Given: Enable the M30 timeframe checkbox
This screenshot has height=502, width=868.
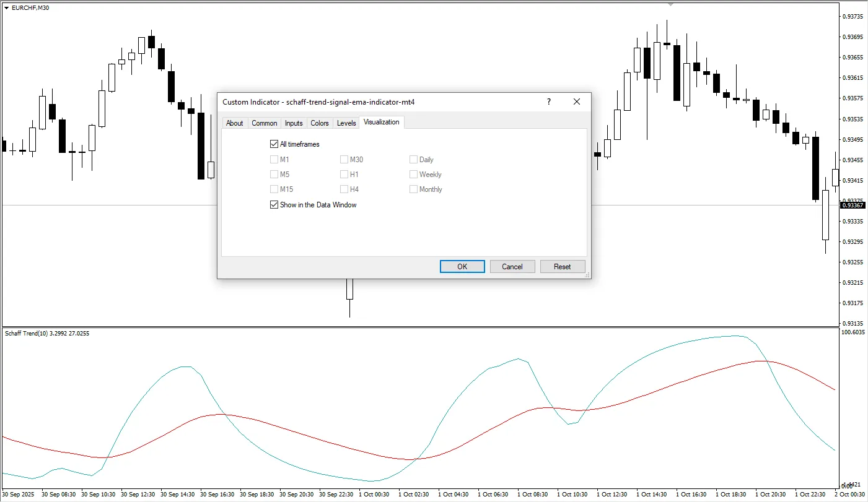Looking at the screenshot, I should 344,159.
